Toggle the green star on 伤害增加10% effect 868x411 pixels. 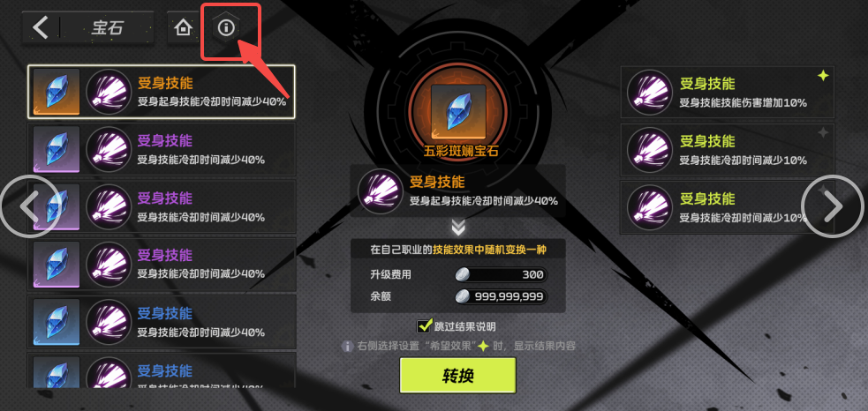pyautogui.click(x=823, y=76)
